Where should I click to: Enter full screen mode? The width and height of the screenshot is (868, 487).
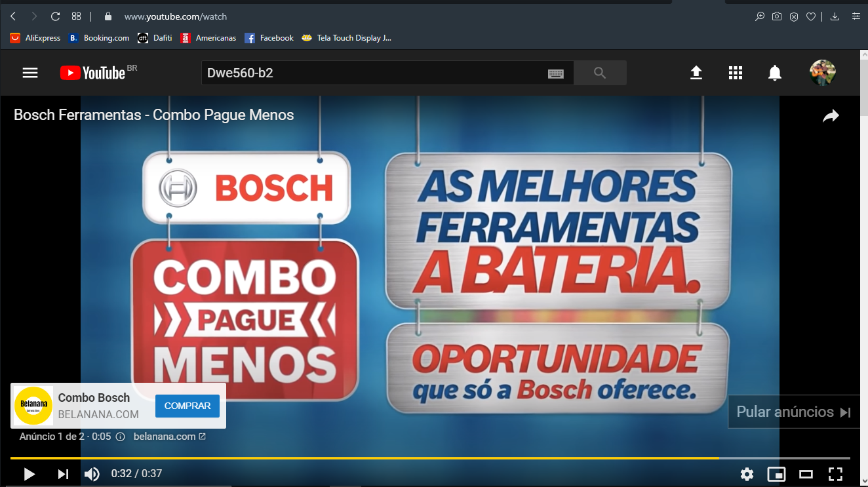pyautogui.click(x=835, y=474)
